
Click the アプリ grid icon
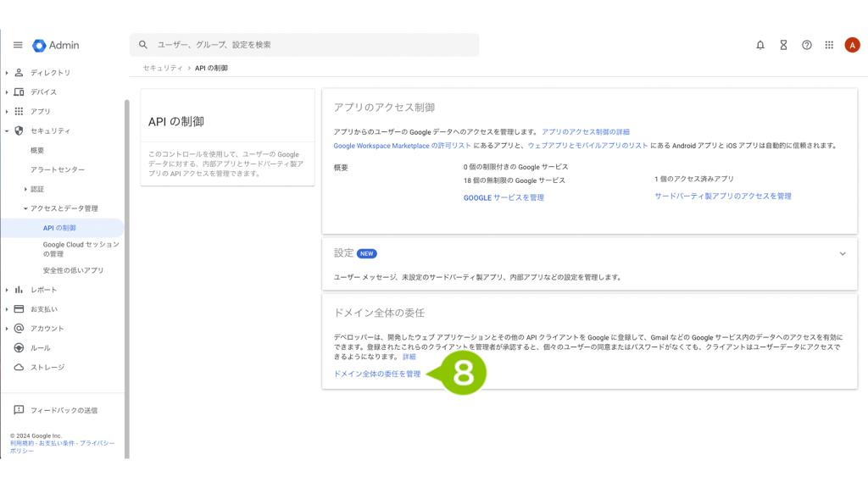click(x=19, y=111)
